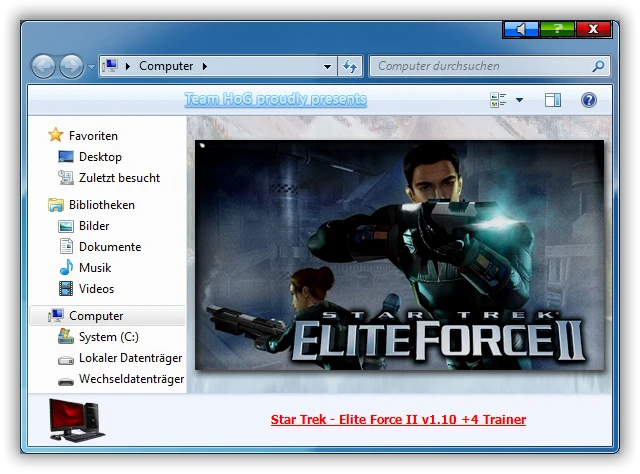Image resolution: width=640 pixels, height=474 pixels.
Task: Open Zuletzt besucht in the sidebar
Action: coord(109,178)
